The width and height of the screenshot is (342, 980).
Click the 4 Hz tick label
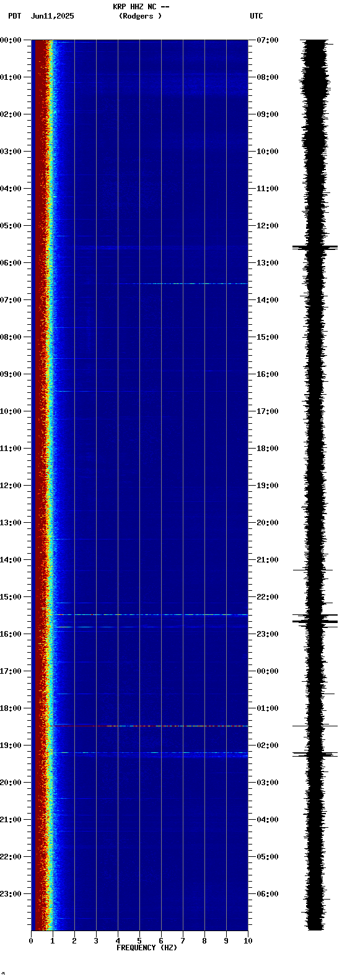pos(118,941)
